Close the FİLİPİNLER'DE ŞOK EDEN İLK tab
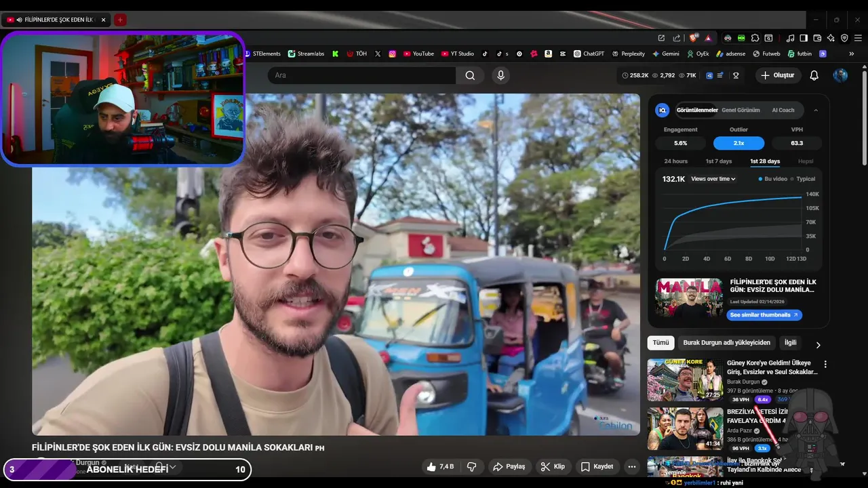The image size is (868, 488). [104, 20]
